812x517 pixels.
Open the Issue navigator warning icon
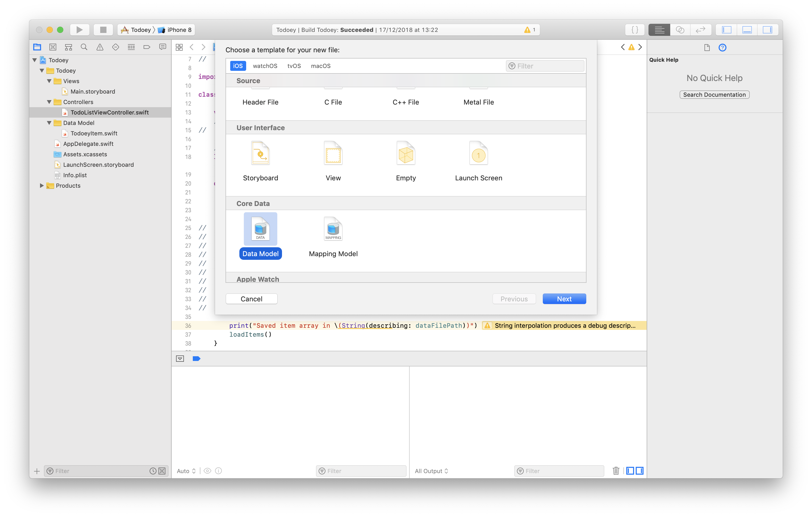click(x=100, y=47)
